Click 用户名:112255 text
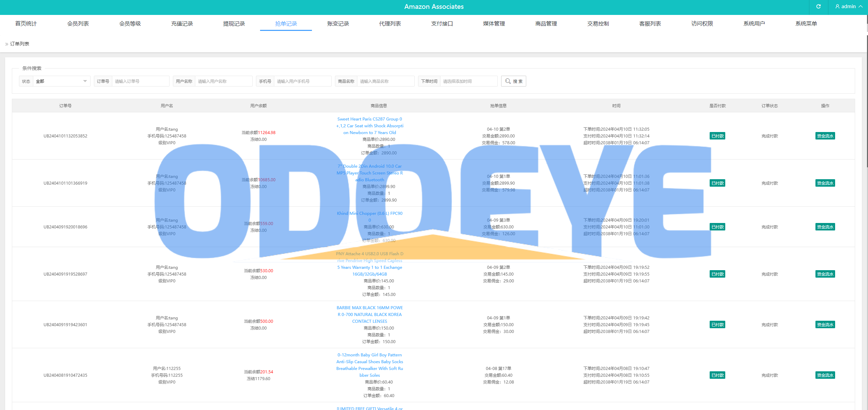This screenshot has width=868, height=410. coord(167,369)
